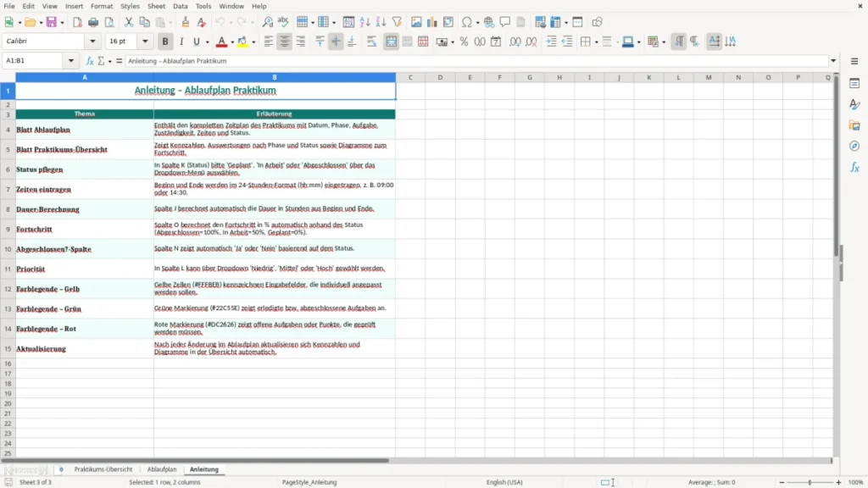Toggle Left-To-Right paragraph direction
Screen dimensions: 868x488
(x=679, y=42)
